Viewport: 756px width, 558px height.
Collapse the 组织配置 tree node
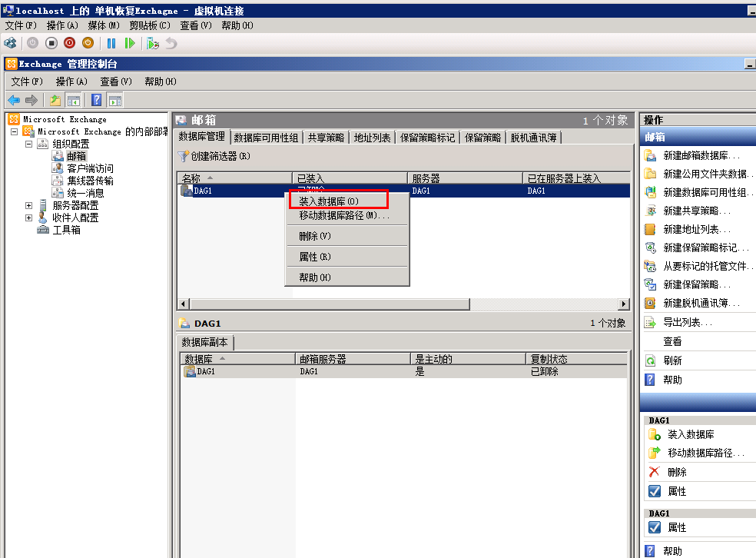coord(29,144)
